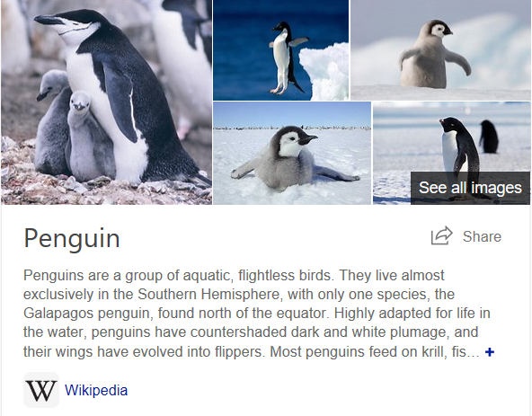This screenshot has width=532, height=416.
Task: Click the white iceberg in jumping penguin photo
Action: 324,71
